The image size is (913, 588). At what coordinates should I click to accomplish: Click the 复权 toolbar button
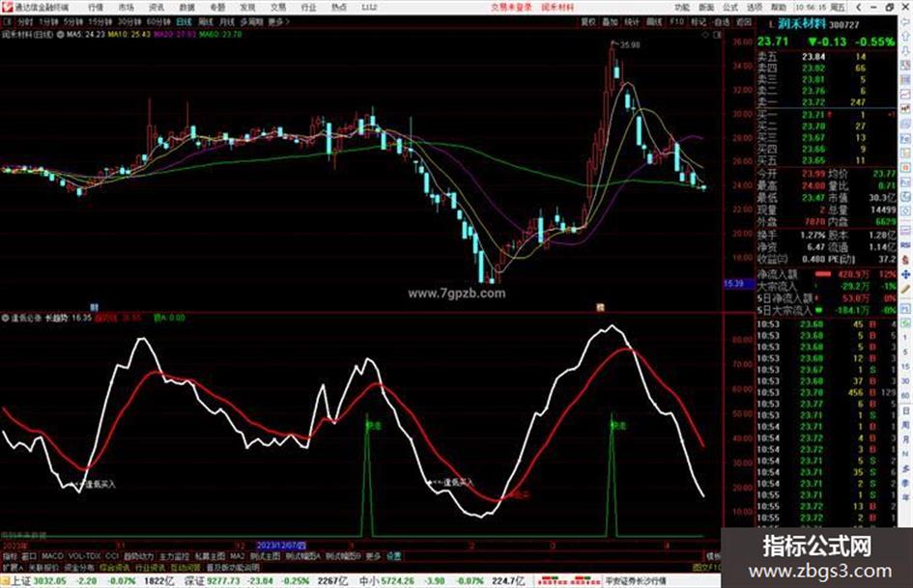point(588,21)
